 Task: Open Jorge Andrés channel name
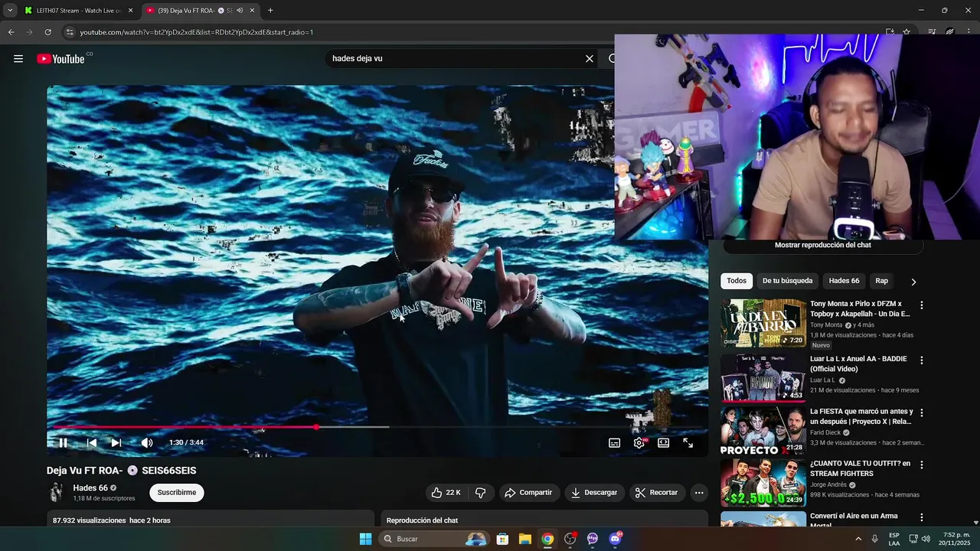coord(828,484)
